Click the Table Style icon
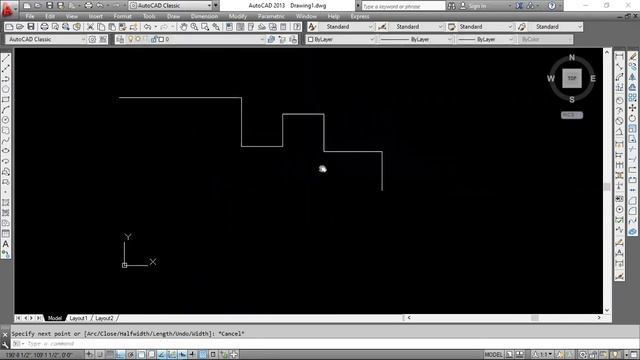640x360 pixels. tap(451, 27)
